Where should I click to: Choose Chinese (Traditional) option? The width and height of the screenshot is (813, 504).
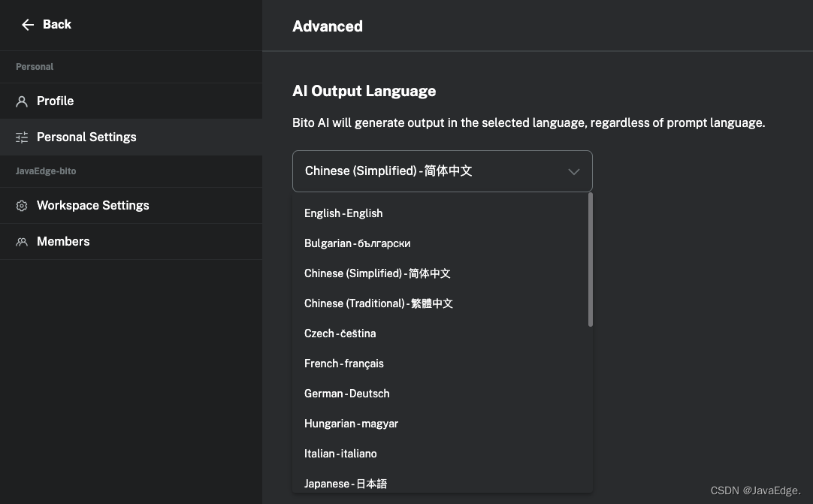(x=440, y=303)
